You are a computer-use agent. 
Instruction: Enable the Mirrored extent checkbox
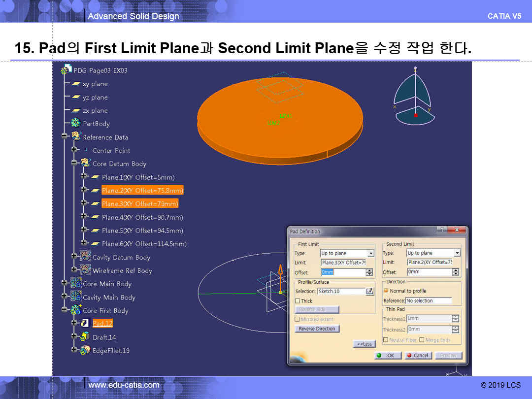[298, 319]
